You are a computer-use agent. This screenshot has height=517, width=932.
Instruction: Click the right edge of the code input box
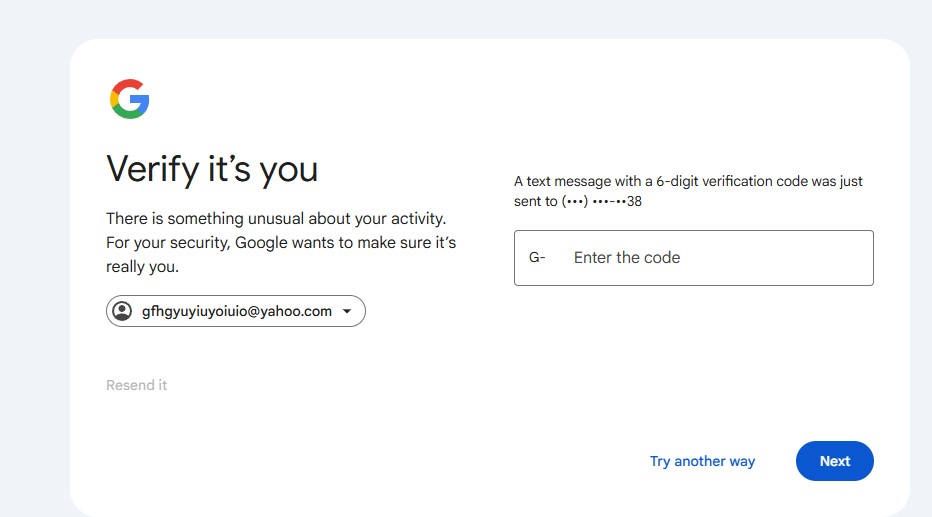coord(871,258)
